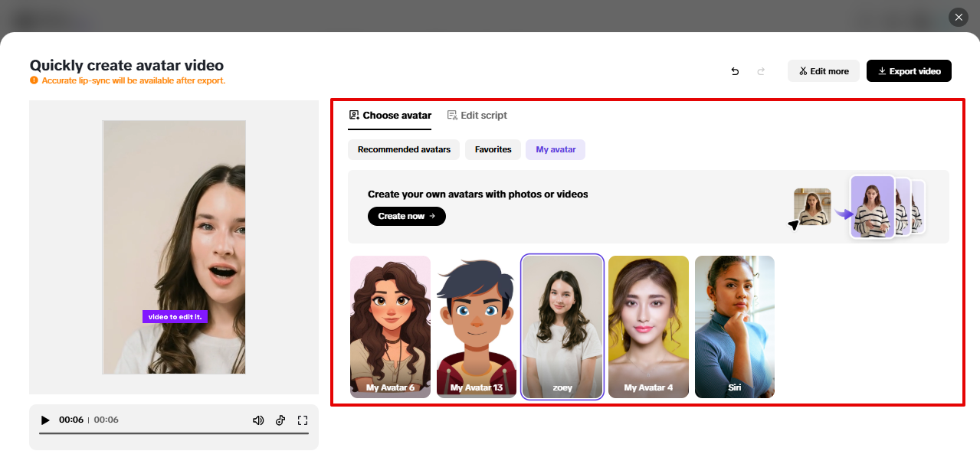
Task: Mute the preview volume speaker icon
Action: [258, 420]
